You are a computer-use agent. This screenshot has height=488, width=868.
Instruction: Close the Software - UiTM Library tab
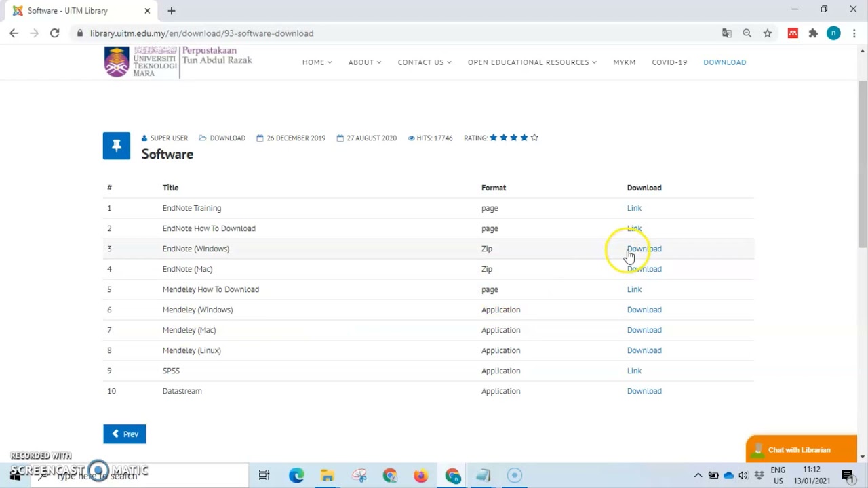point(147,11)
